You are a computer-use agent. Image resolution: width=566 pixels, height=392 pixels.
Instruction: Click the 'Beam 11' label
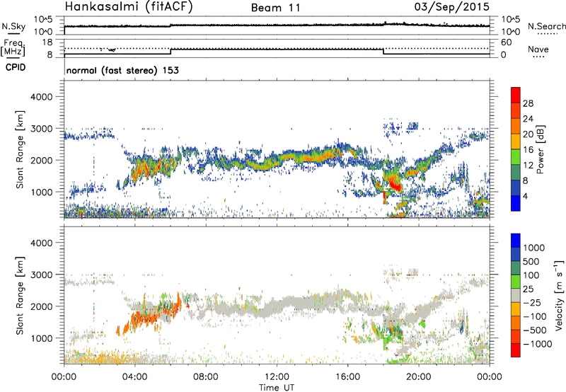point(275,8)
